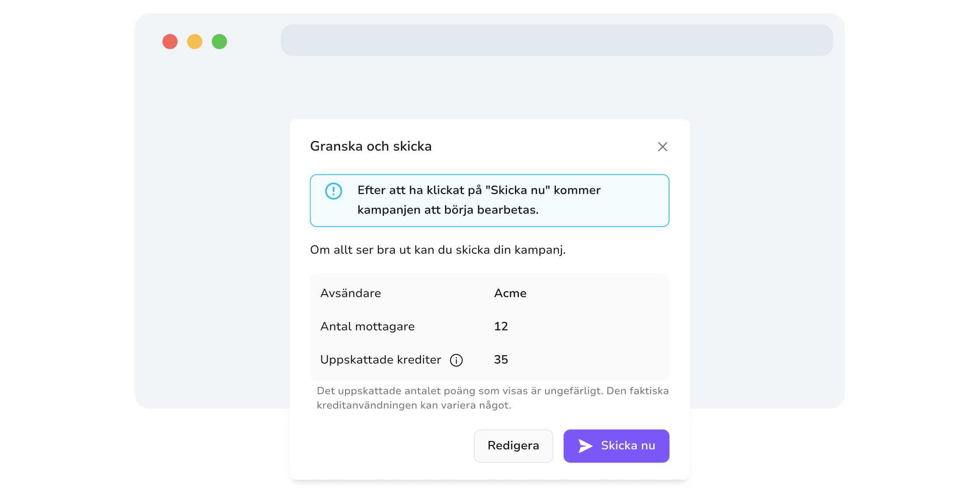Send the campaign with Skicka nu
Image resolution: width=980 pixels, height=494 pixels.
pyautogui.click(x=616, y=446)
